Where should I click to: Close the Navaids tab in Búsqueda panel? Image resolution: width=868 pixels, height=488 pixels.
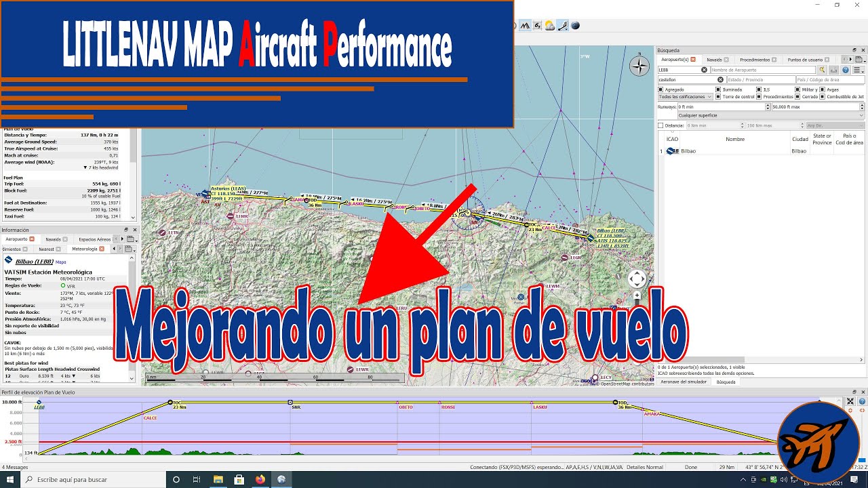pos(726,60)
